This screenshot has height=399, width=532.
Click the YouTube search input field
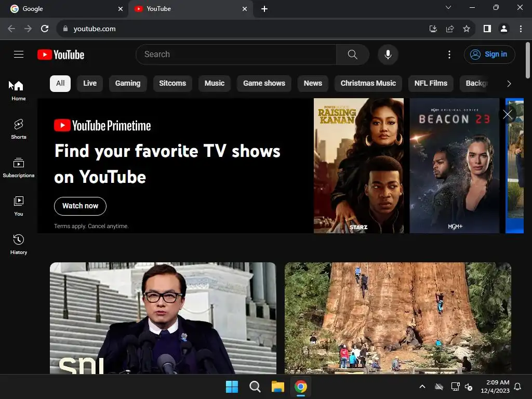coord(236,54)
